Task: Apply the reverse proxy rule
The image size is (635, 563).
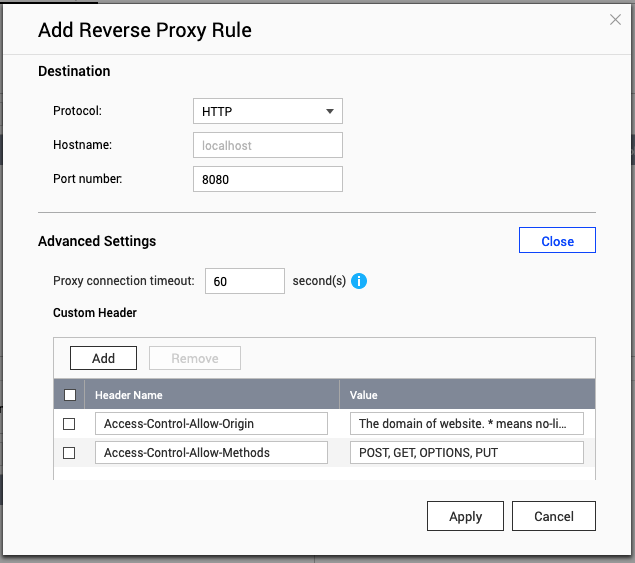Action: (x=465, y=516)
